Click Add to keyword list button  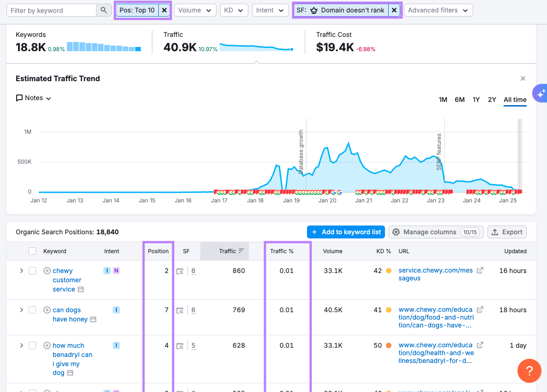[345, 232]
